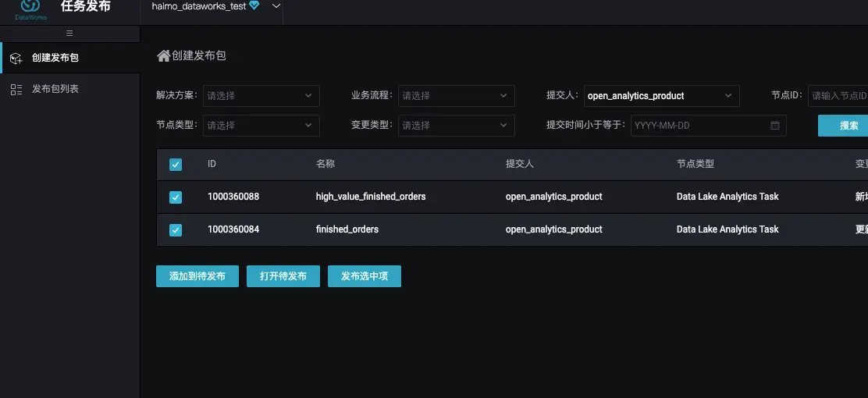Uncheck the high_value_finished_orders row checkbox

pos(176,197)
